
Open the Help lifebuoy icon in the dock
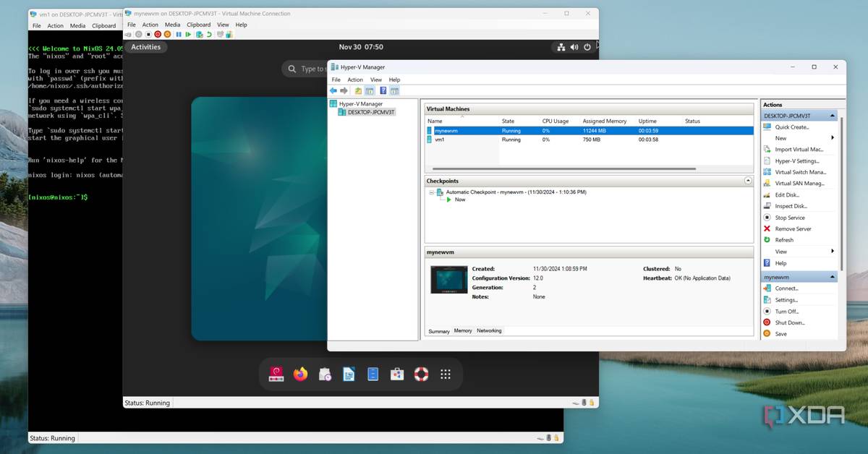pos(421,374)
